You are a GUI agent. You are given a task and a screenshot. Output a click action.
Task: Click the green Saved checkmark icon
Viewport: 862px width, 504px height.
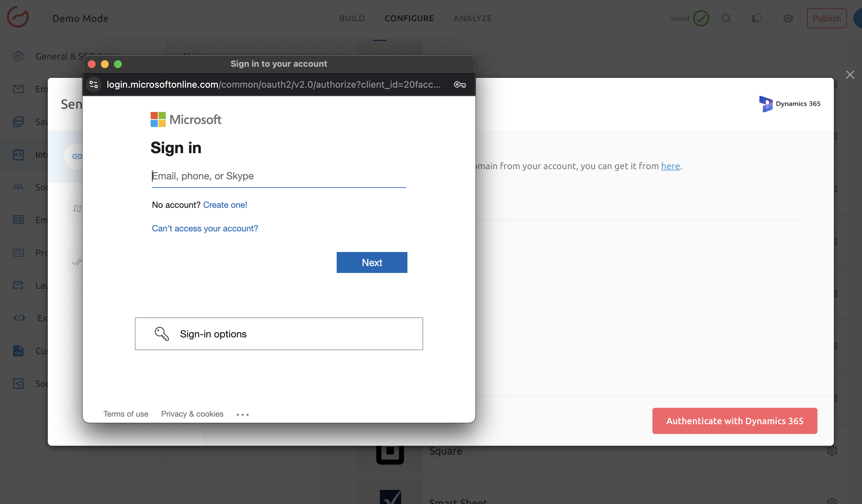[x=701, y=18]
